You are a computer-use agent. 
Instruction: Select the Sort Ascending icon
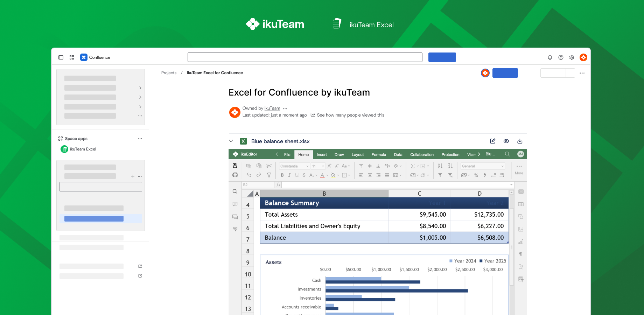click(x=440, y=166)
